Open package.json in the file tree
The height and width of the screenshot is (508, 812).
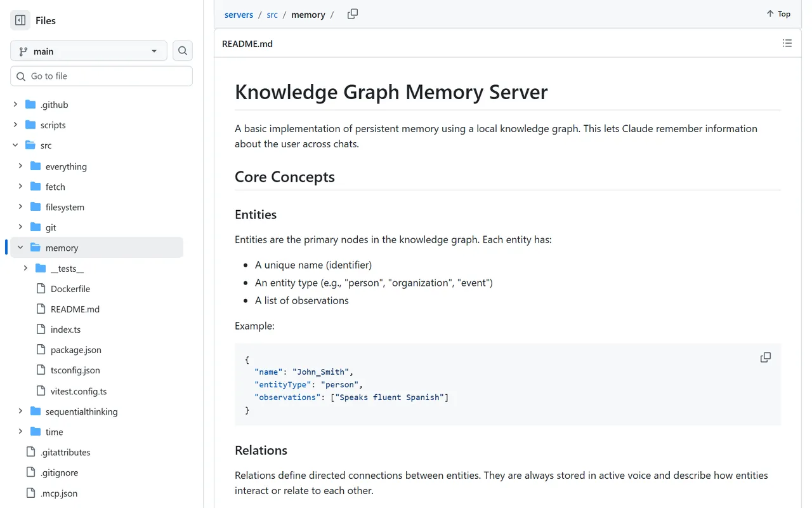pos(76,350)
